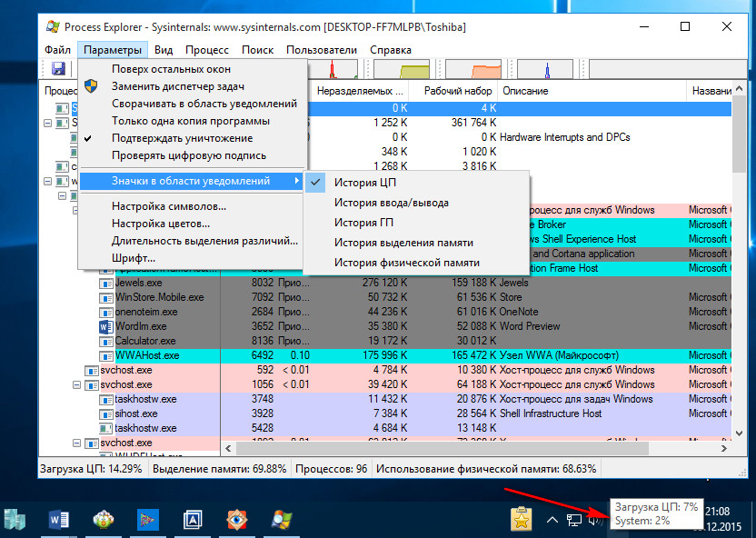
Task: Click the shield icon beside Заменить диспетчер задач
Action: click(x=91, y=86)
